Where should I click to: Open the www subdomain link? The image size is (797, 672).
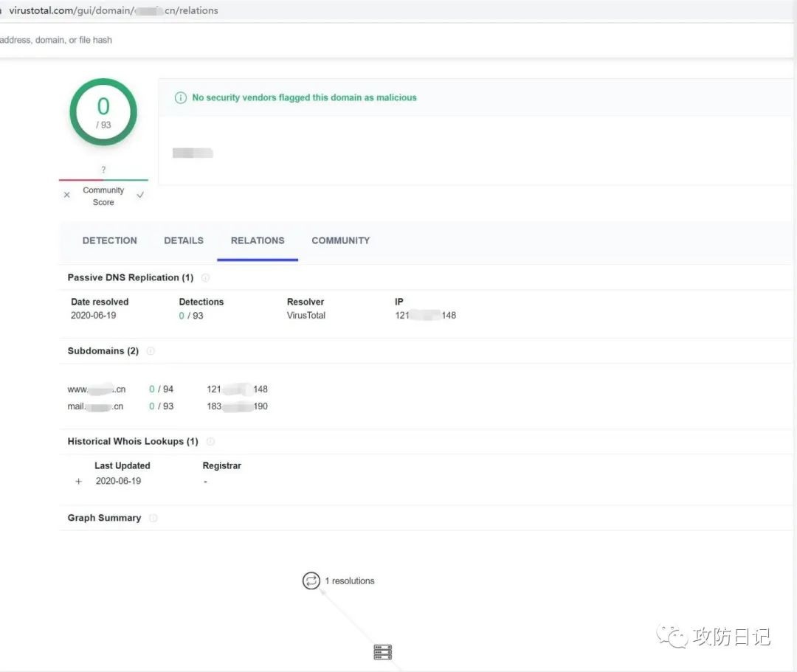[x=97, y=389]
